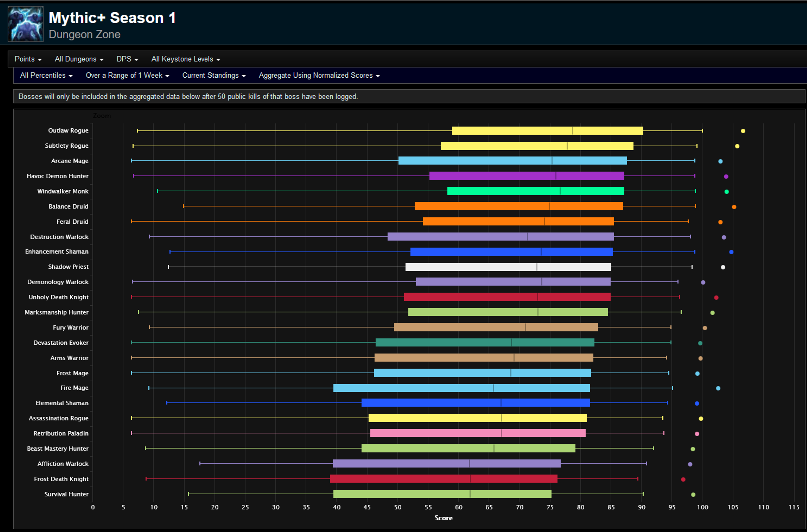Click the Elemental Shaman label
Image resolution: width=807 pixels, height=532 pixels.
click(x=62, y=403)
